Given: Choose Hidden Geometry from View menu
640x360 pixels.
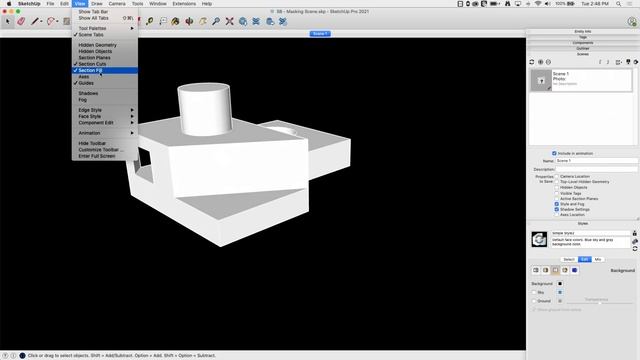Looking at the screenshot, I should (x=105, y=45).
